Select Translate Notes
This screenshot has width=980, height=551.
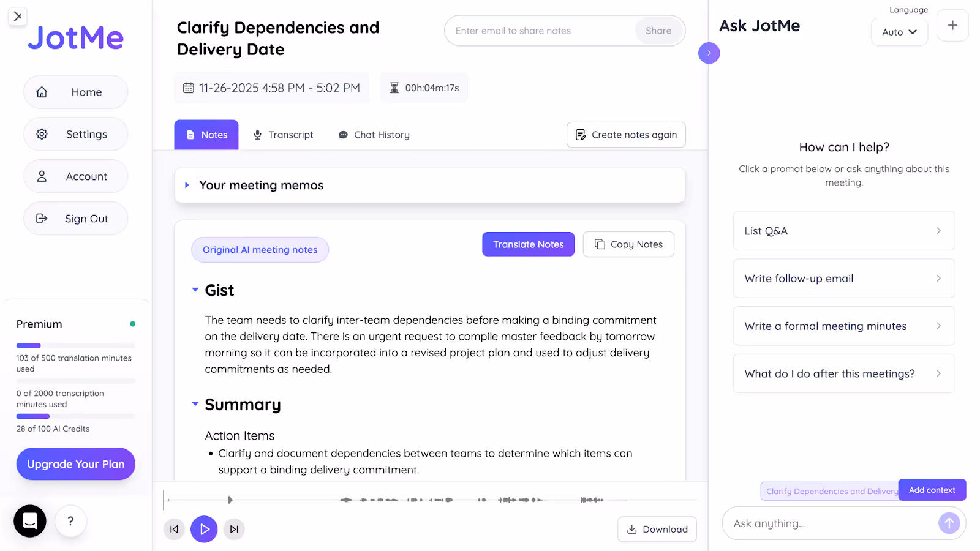point(527,244)
